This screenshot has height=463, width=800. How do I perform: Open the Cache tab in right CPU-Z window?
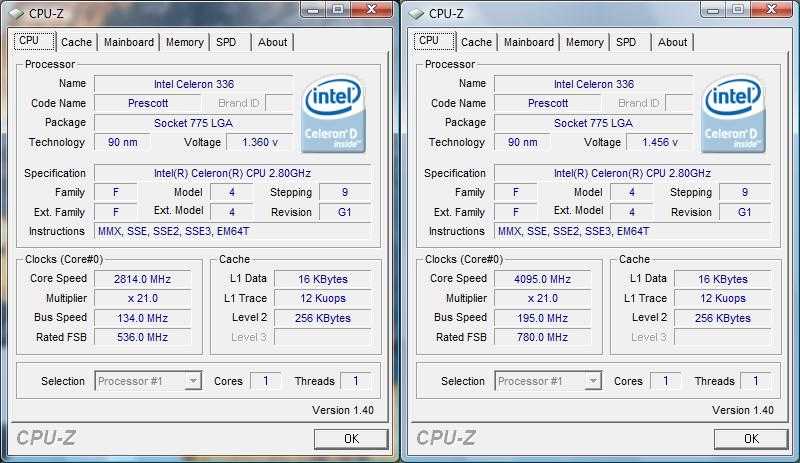pos(477,42)
